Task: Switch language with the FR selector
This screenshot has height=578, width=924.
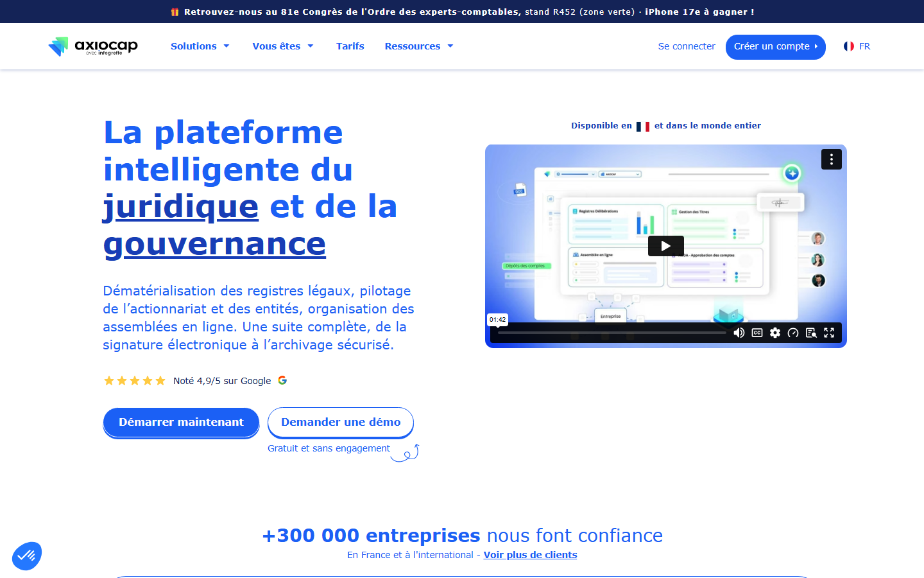Action: [857, 46]
